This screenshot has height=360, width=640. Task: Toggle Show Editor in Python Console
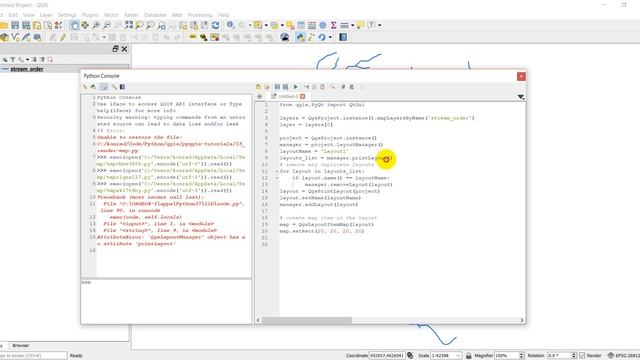pos(104,87)
